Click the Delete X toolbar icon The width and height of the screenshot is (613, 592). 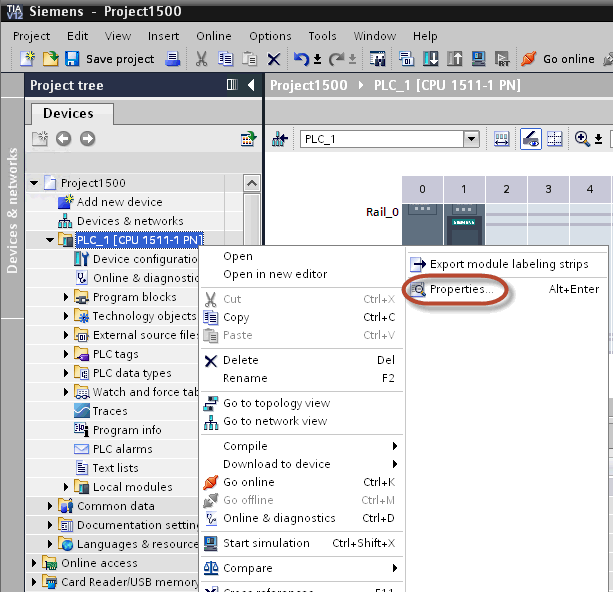[x=274, y=59]
